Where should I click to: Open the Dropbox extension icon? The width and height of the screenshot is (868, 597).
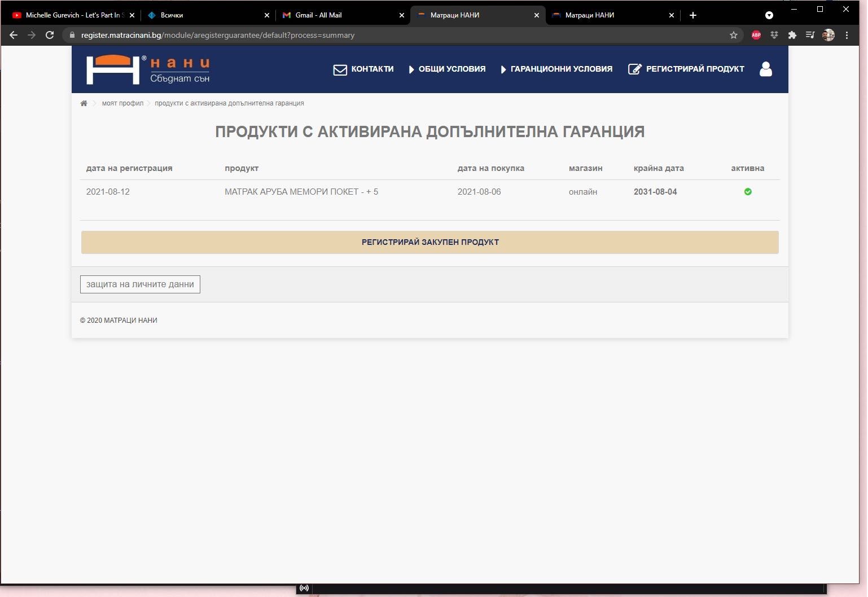774,35
